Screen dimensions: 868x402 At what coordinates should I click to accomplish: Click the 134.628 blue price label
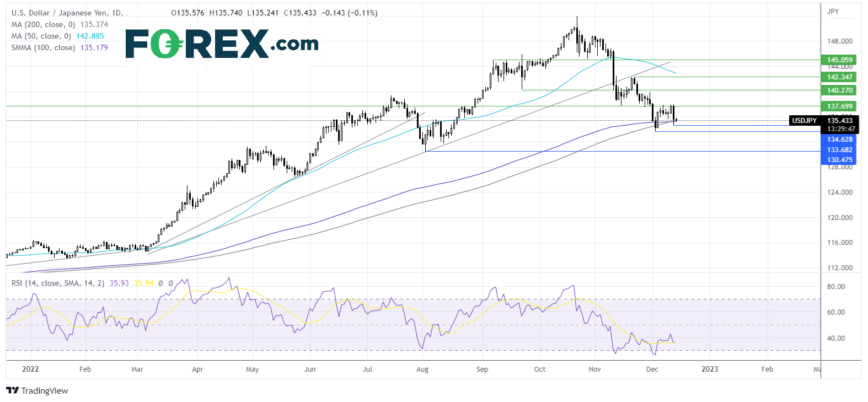839,140
